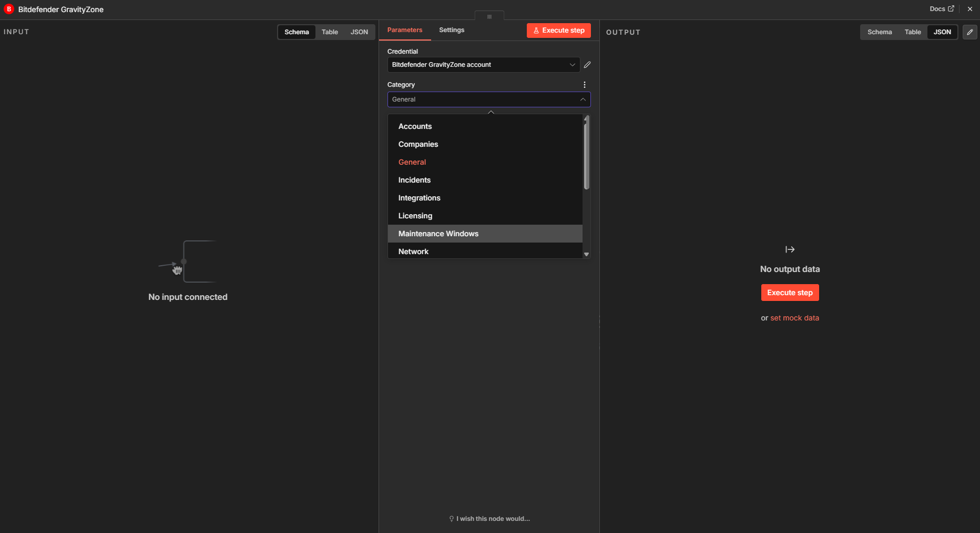Select Network category option
980x533 pixels.
(x=485, y=251)
